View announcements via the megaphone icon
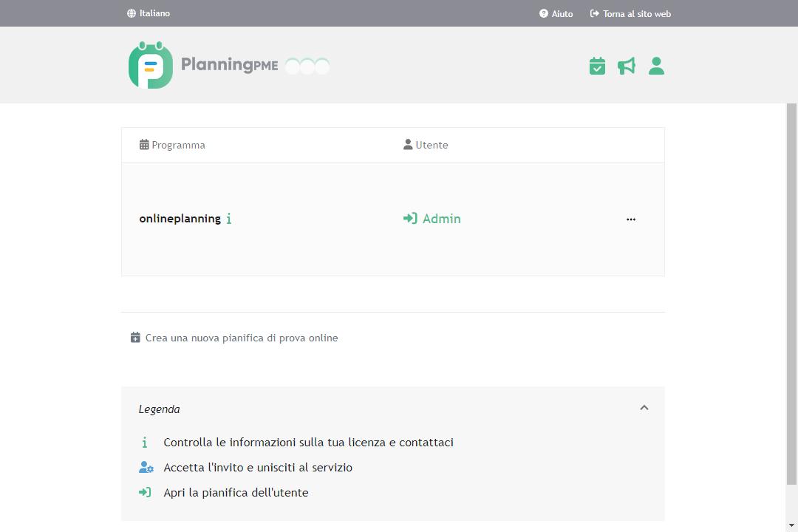This screenshot has width=798, height=532. (x=626, y=66)
